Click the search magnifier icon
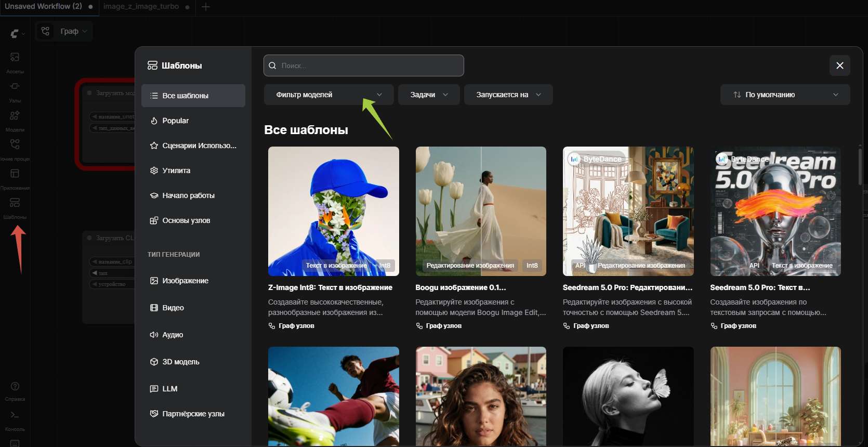Image resolution: width=868 pixels, height=447 pixels. coord(272,65)
